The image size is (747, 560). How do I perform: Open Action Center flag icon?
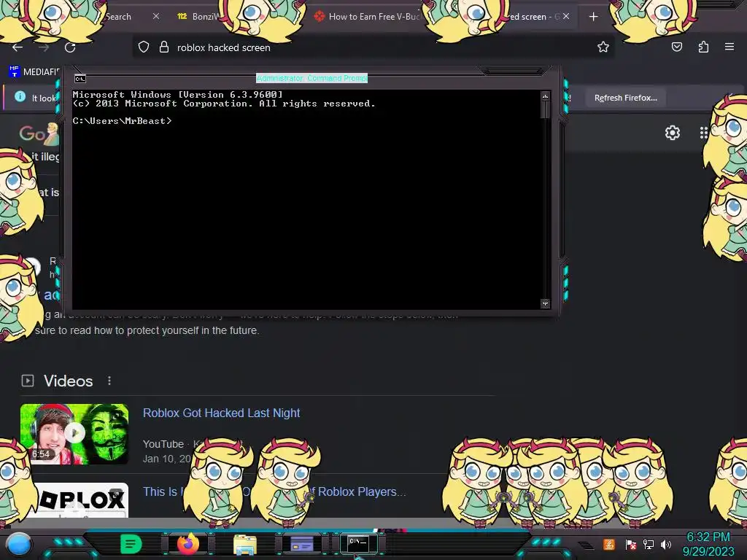[631, 544]
